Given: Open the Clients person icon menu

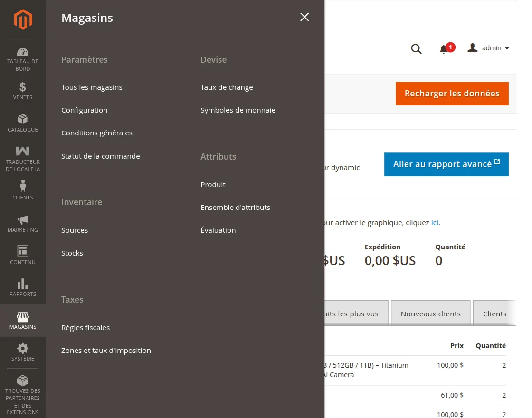Looking at the screenshot, I should 23,186.
